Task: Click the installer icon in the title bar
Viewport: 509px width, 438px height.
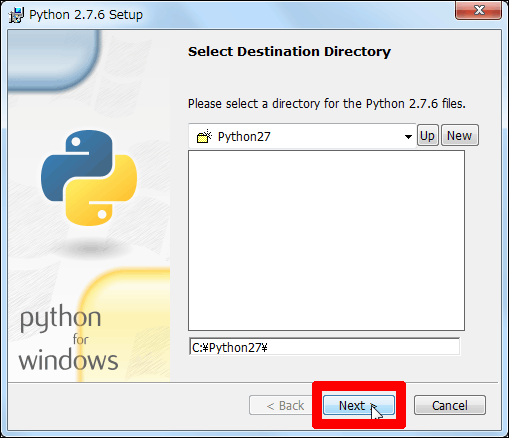Action: (x=16, y=15)
